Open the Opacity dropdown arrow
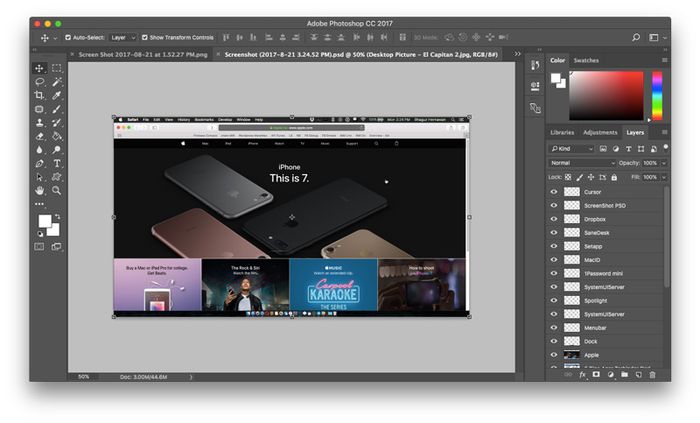 [664, 163]
